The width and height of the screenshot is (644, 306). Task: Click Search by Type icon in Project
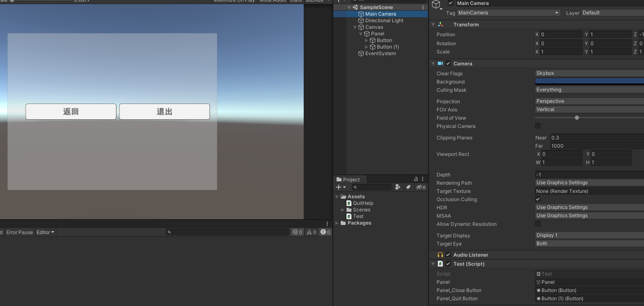(x=398, y=187)
